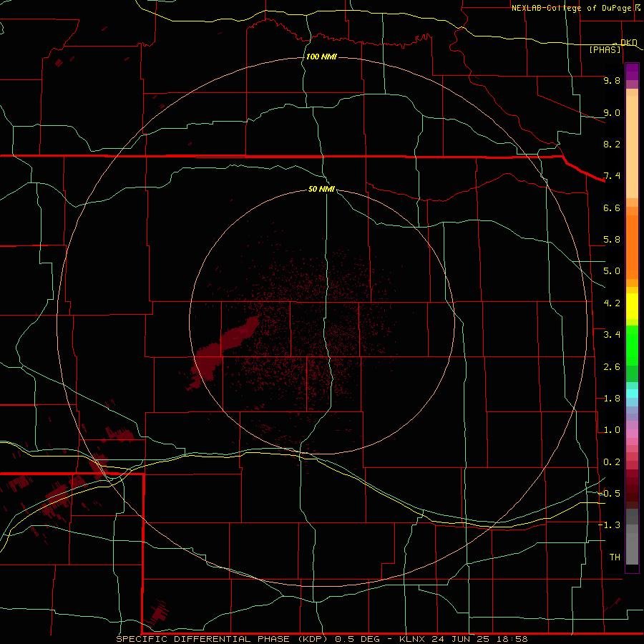The height and width of the screenshot is (644, 644).
Task: Click the 5.0 value on color scale
Action: coord(612,271)
